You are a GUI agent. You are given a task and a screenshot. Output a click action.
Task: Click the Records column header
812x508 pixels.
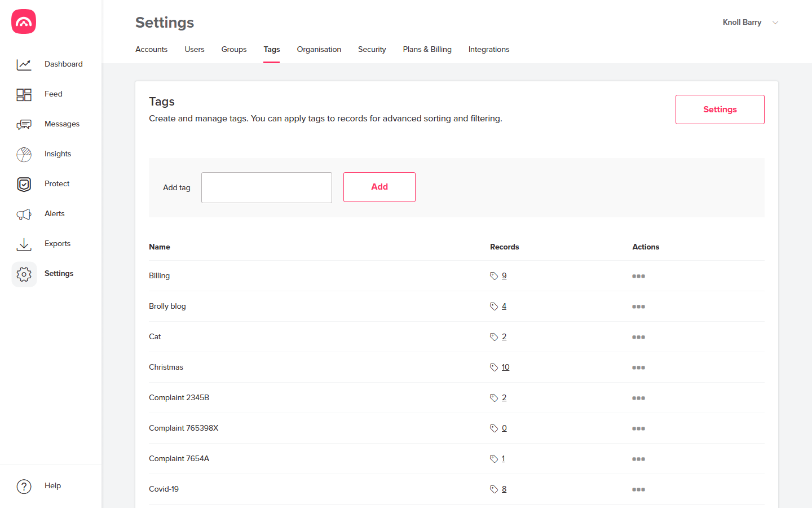(505, 247)
